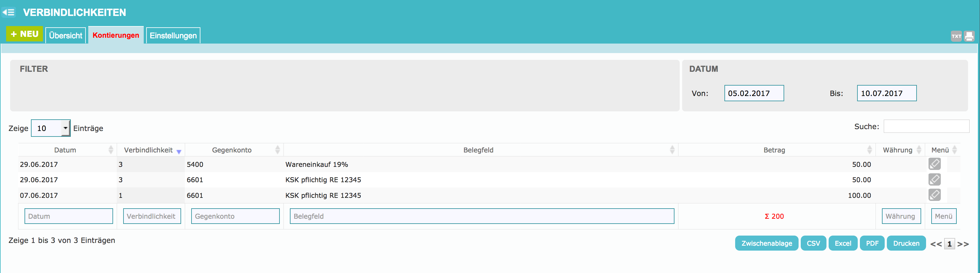Image resolution: width=980 pixels, height=273 pixels.
Task: Create a new entry with NEU
Action: [24, 34]
